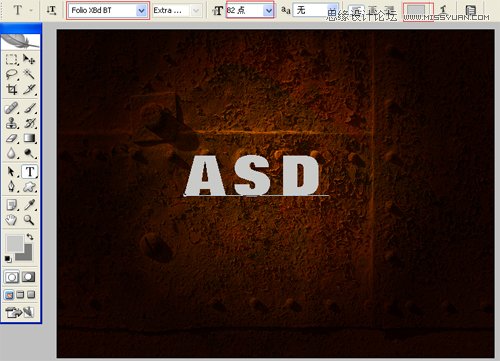Image resolution: width=500 pixels, height=361 pixels.
Task: Switch to Standard editing mode
Action: tap(12, 277)
